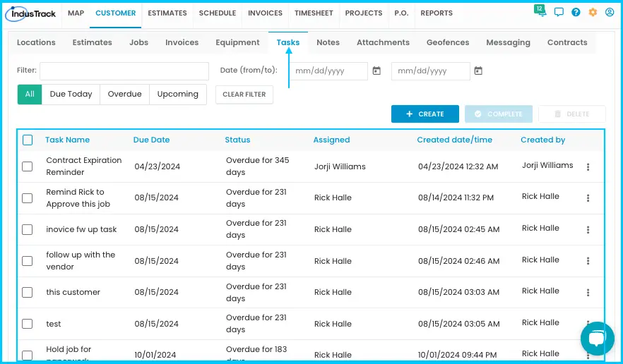This screenshot has width=623, height=364.
Task: Switch to the Contracts tab
Action: (567, 42)
